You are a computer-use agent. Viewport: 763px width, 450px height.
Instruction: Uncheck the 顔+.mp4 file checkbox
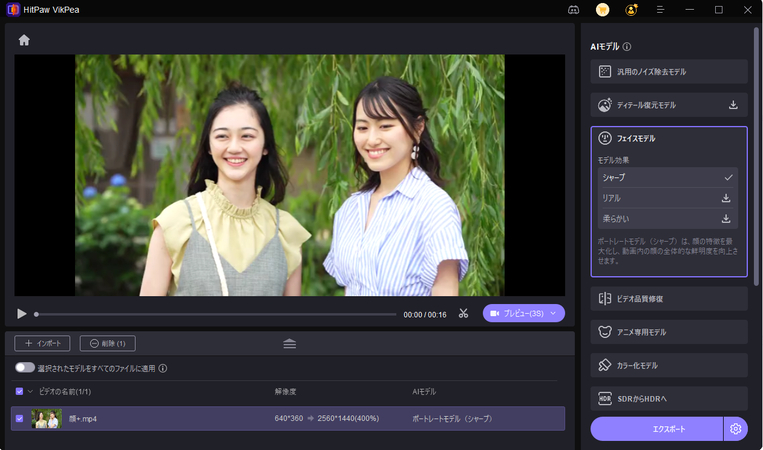19,418
